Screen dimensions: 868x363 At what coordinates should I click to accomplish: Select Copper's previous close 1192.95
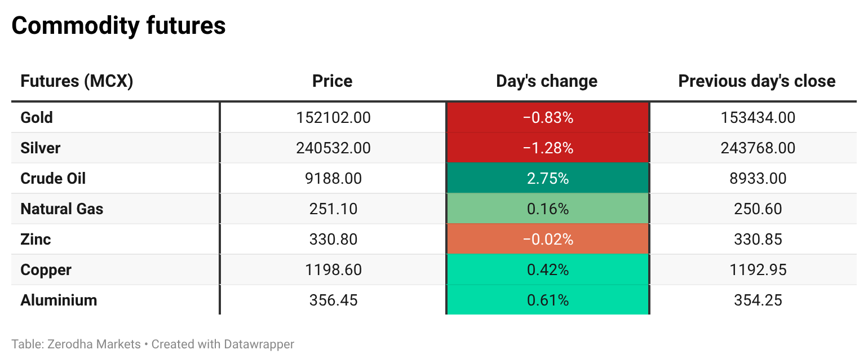(x=758, y=270)
